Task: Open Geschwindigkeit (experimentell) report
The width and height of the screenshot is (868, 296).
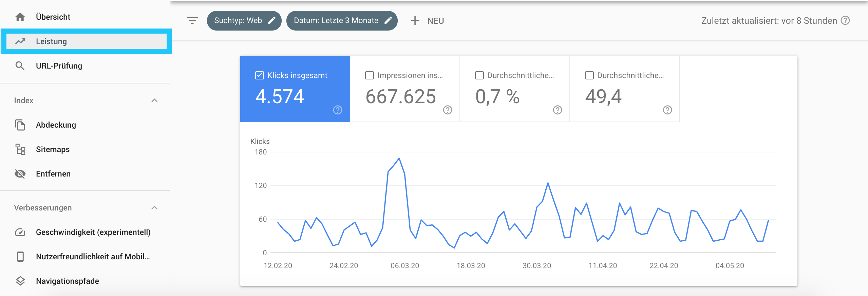Action: pos(85,232)
